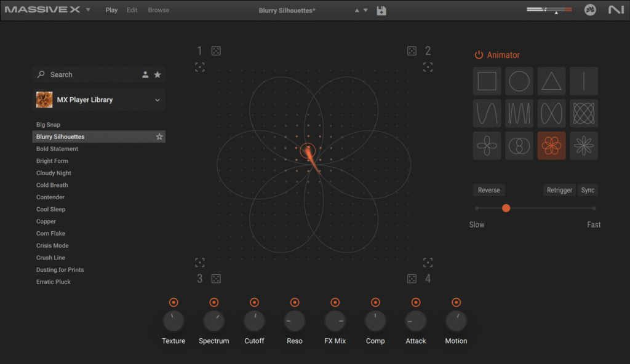Select the four-petal clover animator shape
This screenshot has width=630, height=364.
[x=487, y=146]
